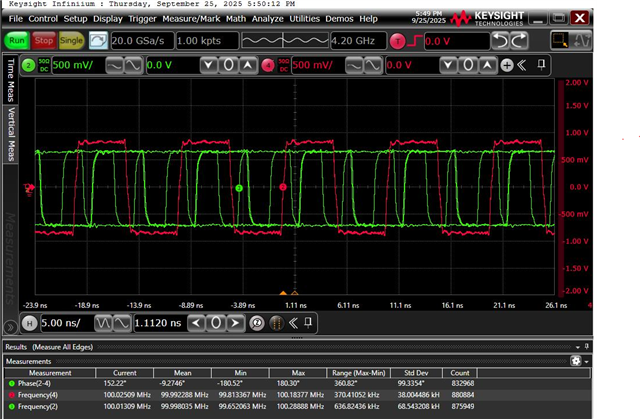The width and height of the screenshot is (640, 419).
Task: Open the Trigger menu
Action: coord(142,18)
